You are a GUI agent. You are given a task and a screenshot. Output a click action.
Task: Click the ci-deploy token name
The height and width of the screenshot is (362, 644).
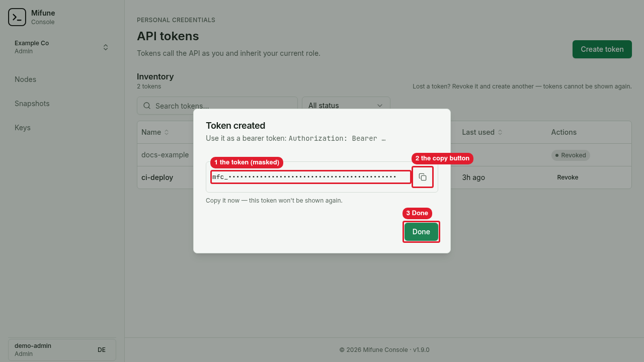(x=157, y=177)
